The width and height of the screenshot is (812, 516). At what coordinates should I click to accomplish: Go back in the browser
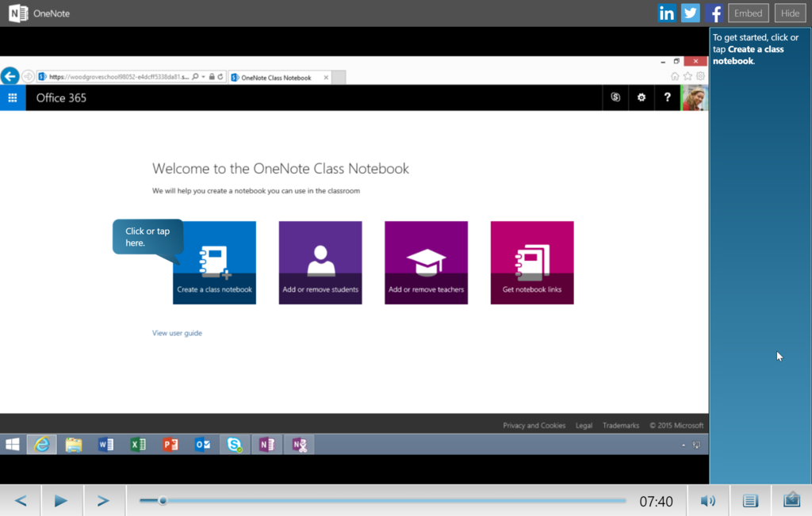pos(10,76)
